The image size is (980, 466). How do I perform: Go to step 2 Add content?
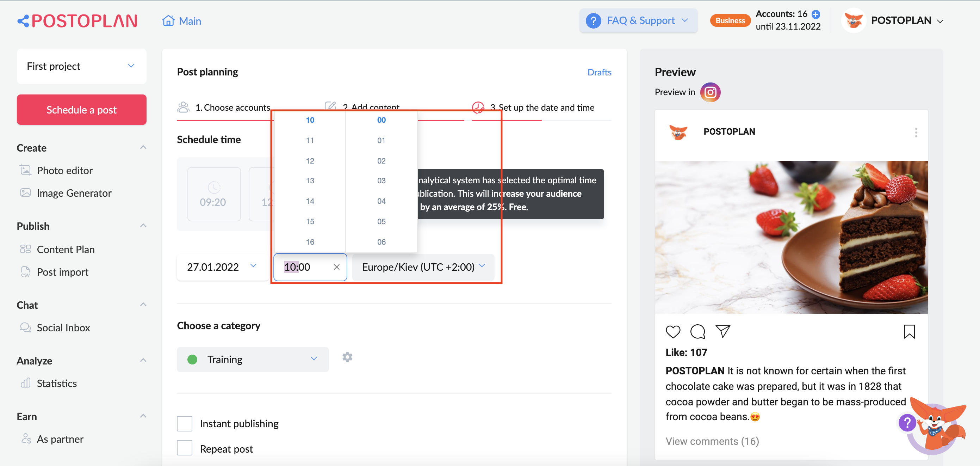371,107
